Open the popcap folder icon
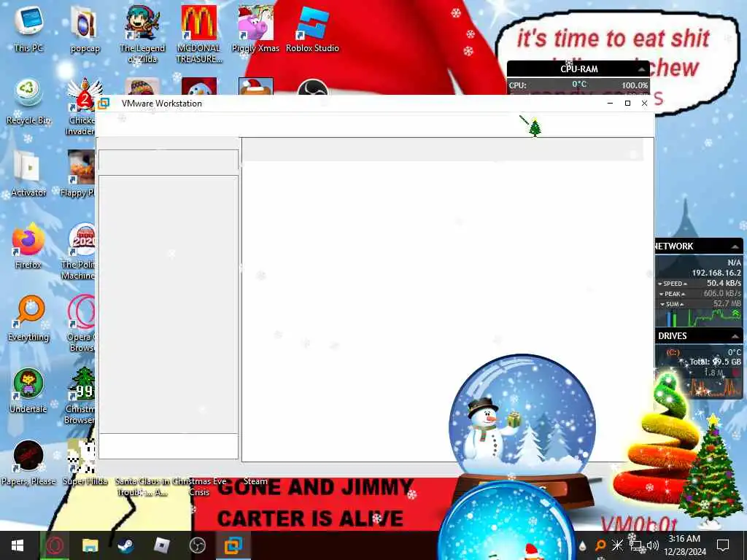Viewport: 747px width, 560px height. pyautogui.click(x=85, y=28)
